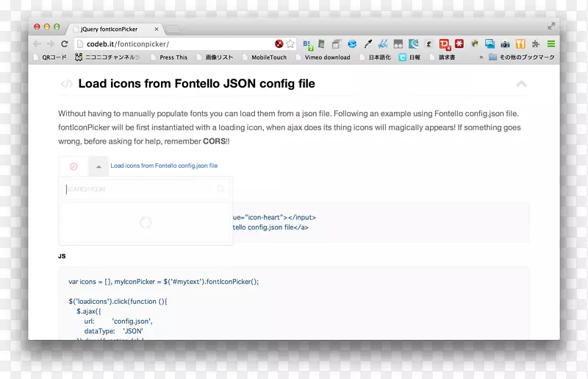This screenshot has height=379, width=588.
Task: Click the 'config.json' url code value
Action: tap(132, 321)
